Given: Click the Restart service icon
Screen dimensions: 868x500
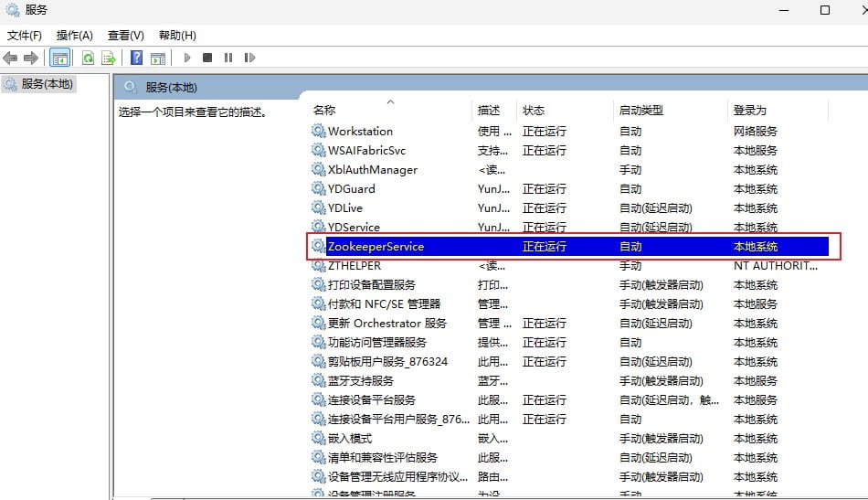Looking at the screenshot, I should click(x=249, y=58).
